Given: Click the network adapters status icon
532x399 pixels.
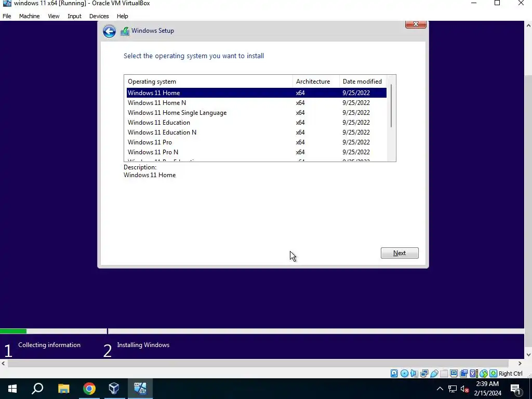Looking at the screenshot, I should coord(424,373).
